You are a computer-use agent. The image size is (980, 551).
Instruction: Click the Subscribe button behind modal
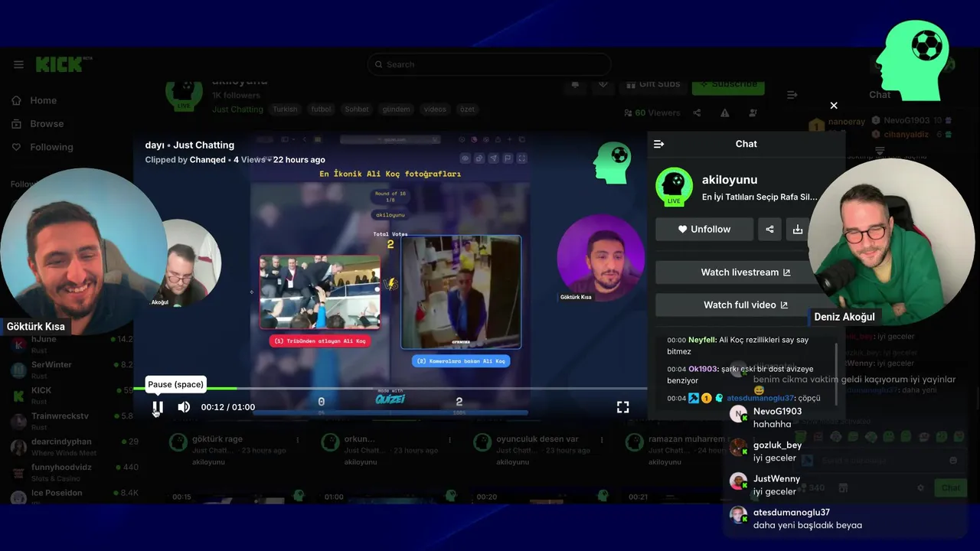728,84
